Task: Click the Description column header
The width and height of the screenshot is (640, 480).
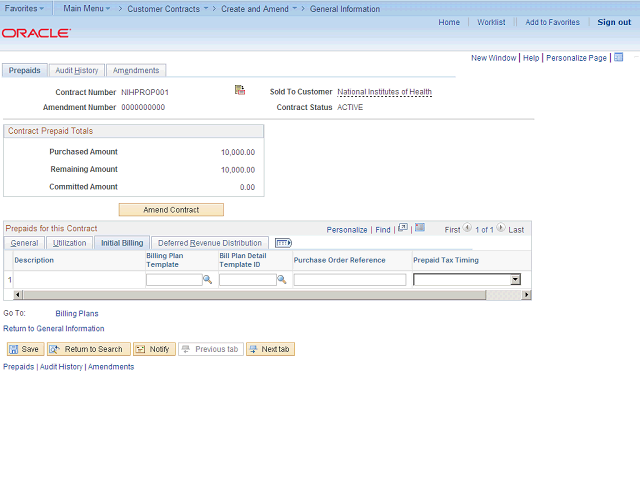Action: (34, 260)
